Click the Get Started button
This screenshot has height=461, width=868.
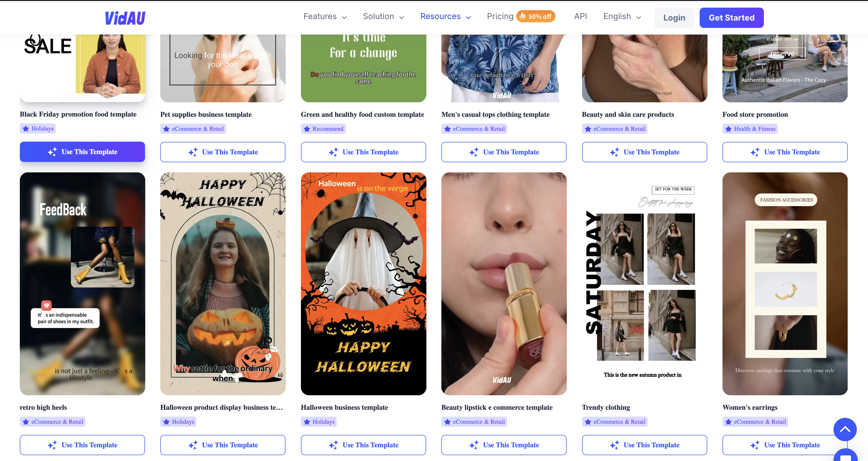731,17
